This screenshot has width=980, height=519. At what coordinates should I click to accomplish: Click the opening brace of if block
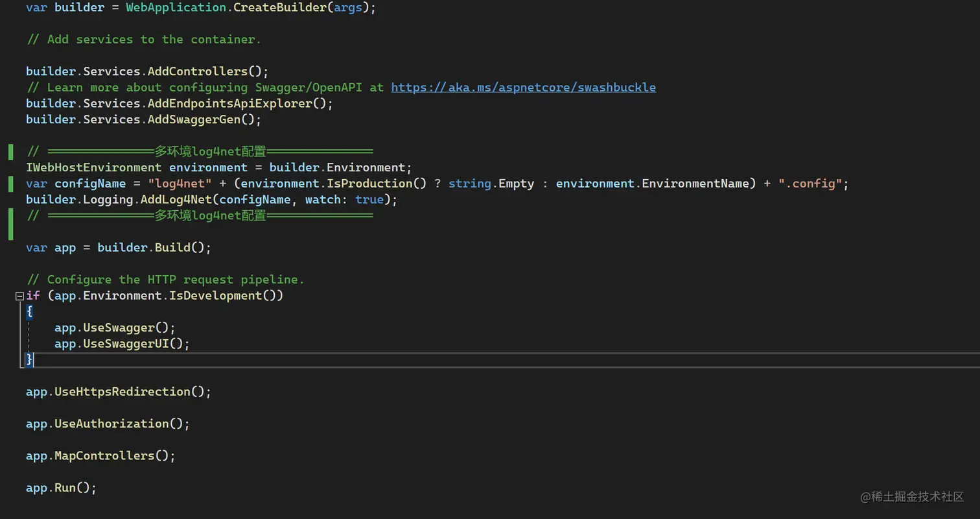tap(29, 312)
